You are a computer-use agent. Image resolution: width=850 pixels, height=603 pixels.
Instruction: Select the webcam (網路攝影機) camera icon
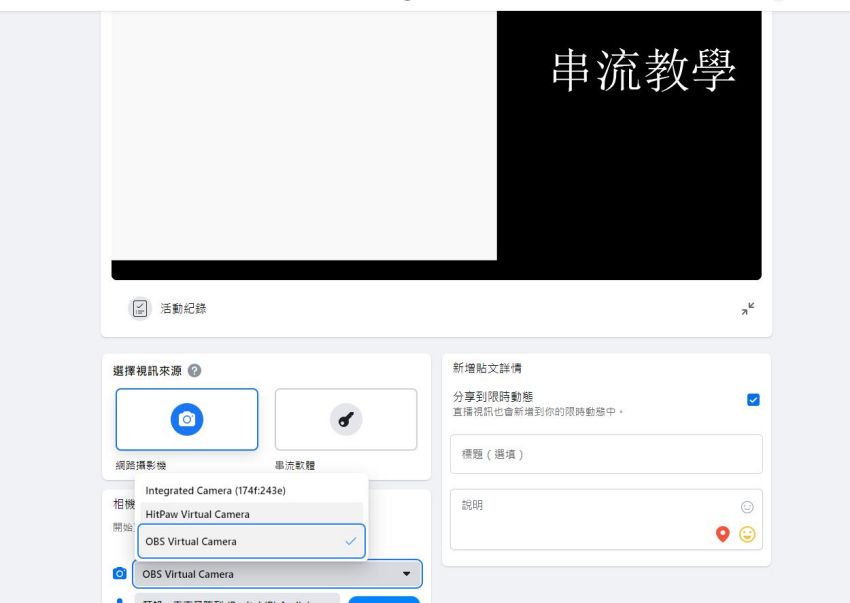pos(187,419)
